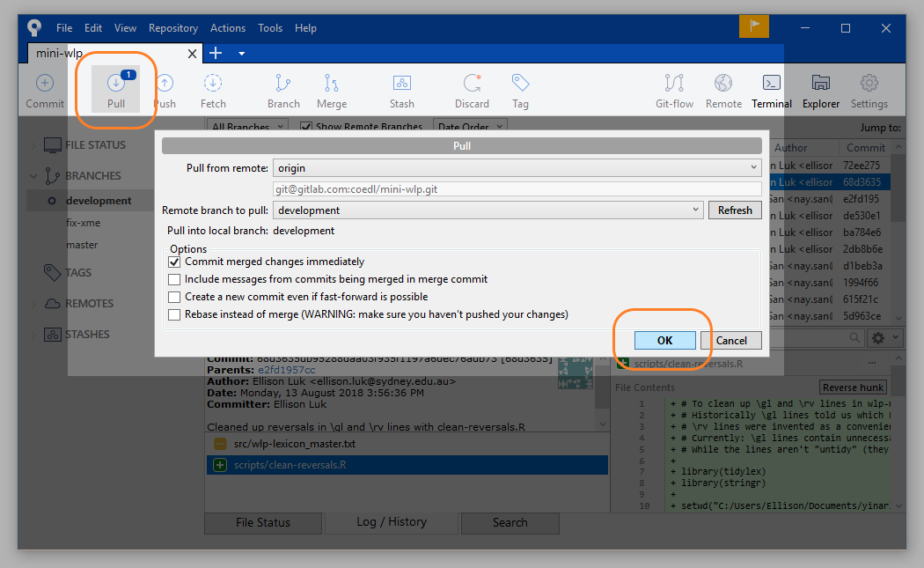This screenshot has width=924, height=568.
Task: Click the remote URL field git@gitlab.com:coedl/mini-wlp.git
Action: click(517, 189)
